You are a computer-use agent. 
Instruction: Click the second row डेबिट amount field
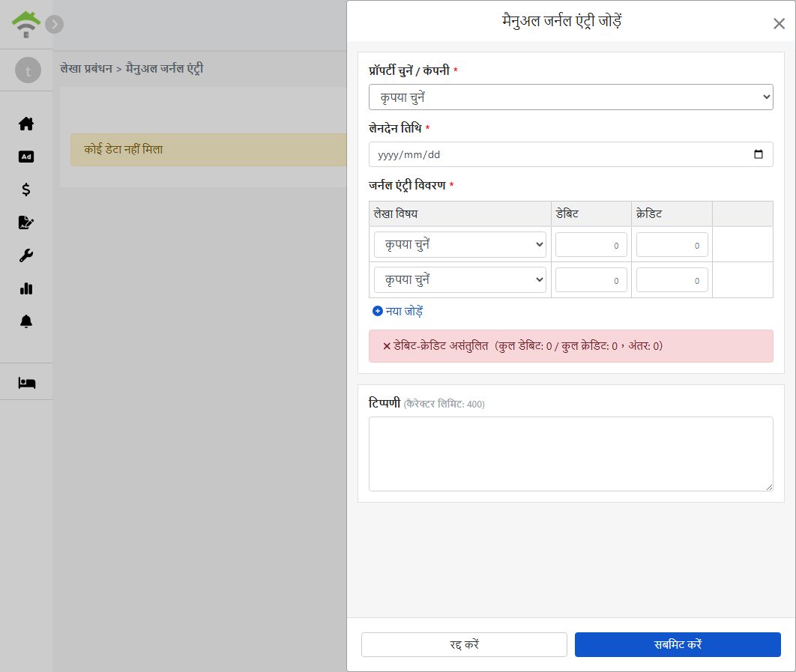pyautogui.click(x=591, y=280)
